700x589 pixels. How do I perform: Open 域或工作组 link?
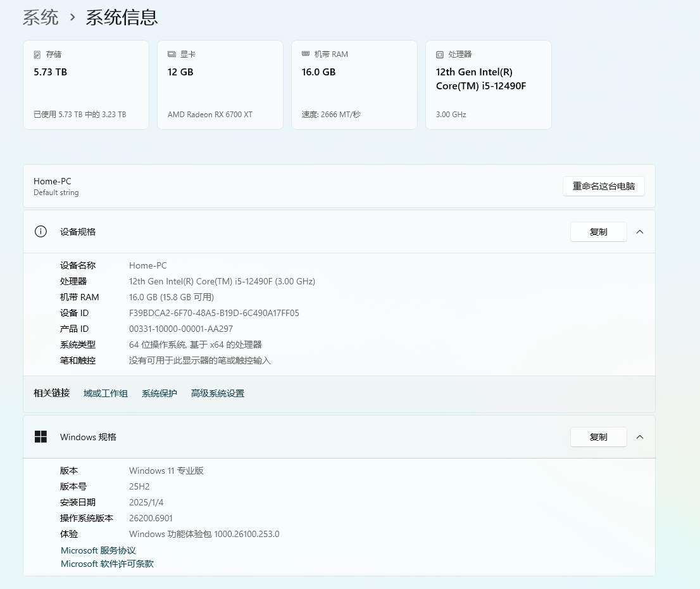(x=106, y=393)
